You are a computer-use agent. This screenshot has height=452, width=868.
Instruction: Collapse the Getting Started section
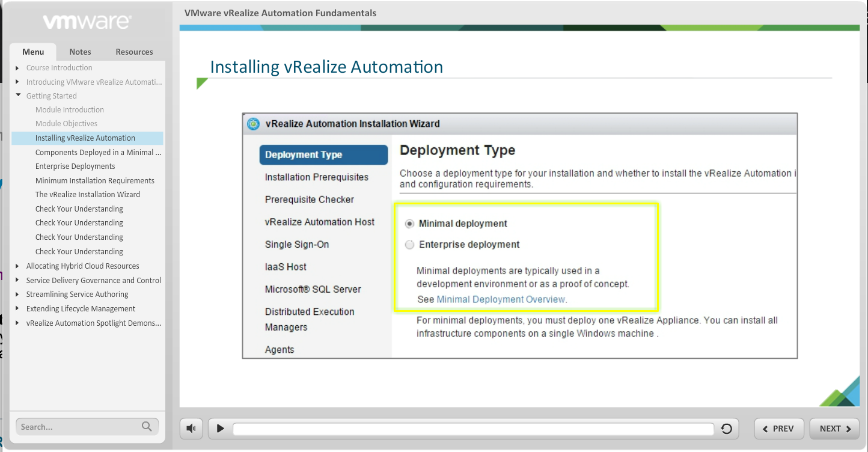click(18, 96)
